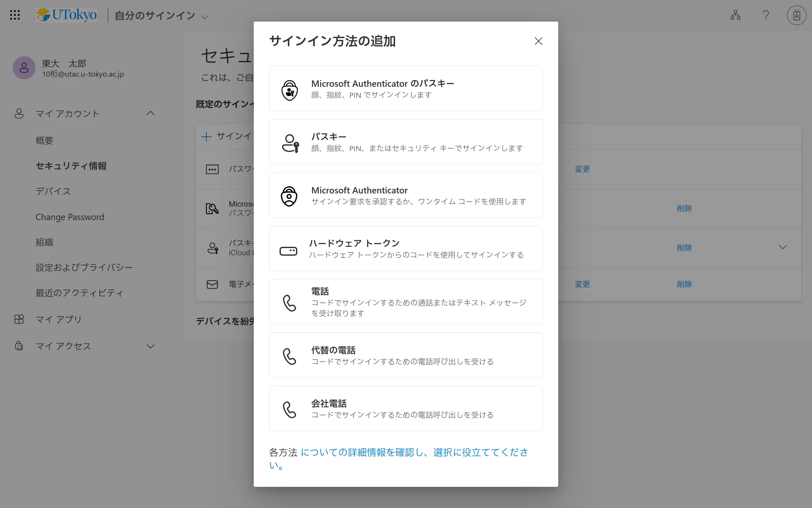The width and height of the screenshot is (812, 508).
Task: Click the Microsoft Authenticator passkey shield icon
Action: 290,90
